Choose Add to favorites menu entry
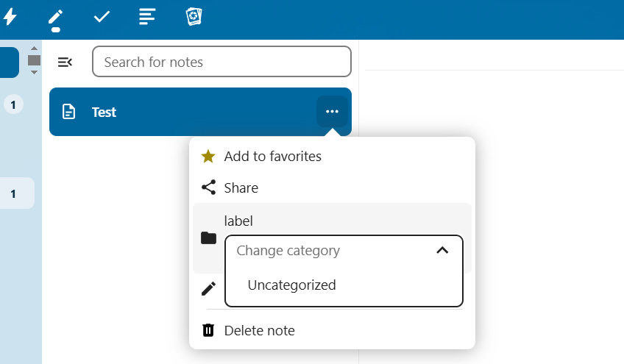624x364 pixels. pyautogui.click(x=272, y=156)
